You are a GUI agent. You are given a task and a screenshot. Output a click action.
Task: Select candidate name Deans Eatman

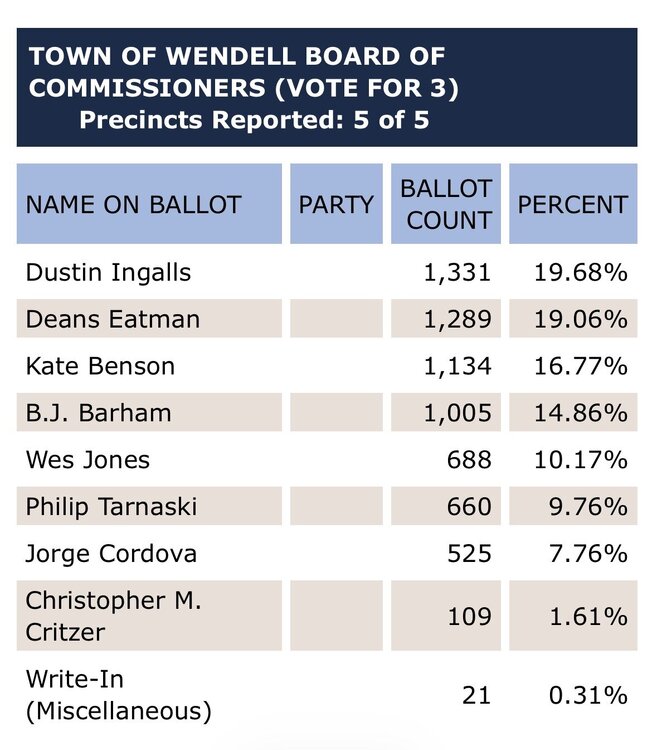pos(113,319)
